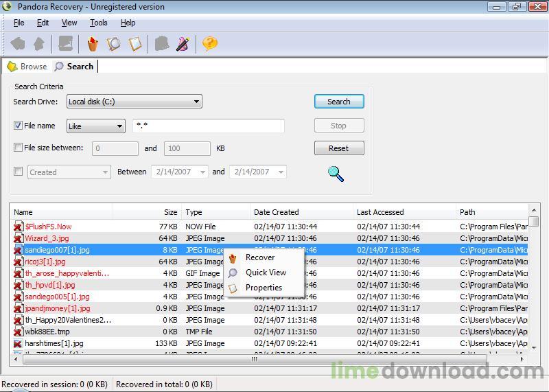Screen dimensions: 549x392
Task: Click the Properties icon in context menu
Action: coord(233,288)
